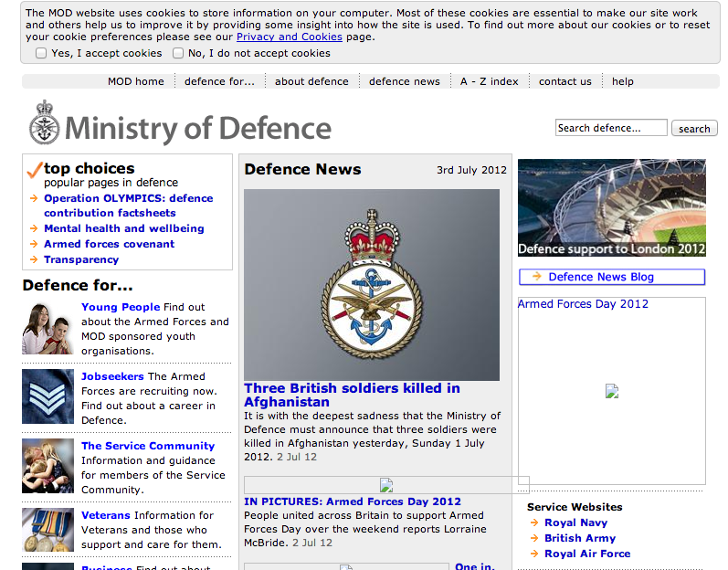Click arrow icon beside Royal Air Force
The width and height of the screenshot is (728, 570).
tap(534, 554)
